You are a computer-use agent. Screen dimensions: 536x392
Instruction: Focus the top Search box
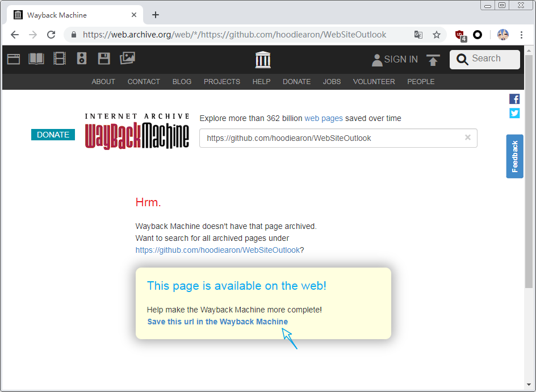click(x=485, y=60)
